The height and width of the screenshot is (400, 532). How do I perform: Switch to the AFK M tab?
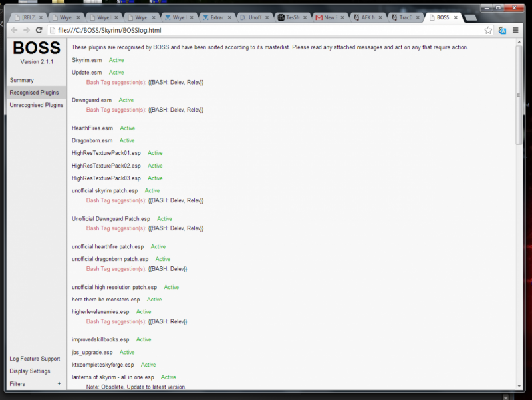pyautogui.click(x=368, y=17)
